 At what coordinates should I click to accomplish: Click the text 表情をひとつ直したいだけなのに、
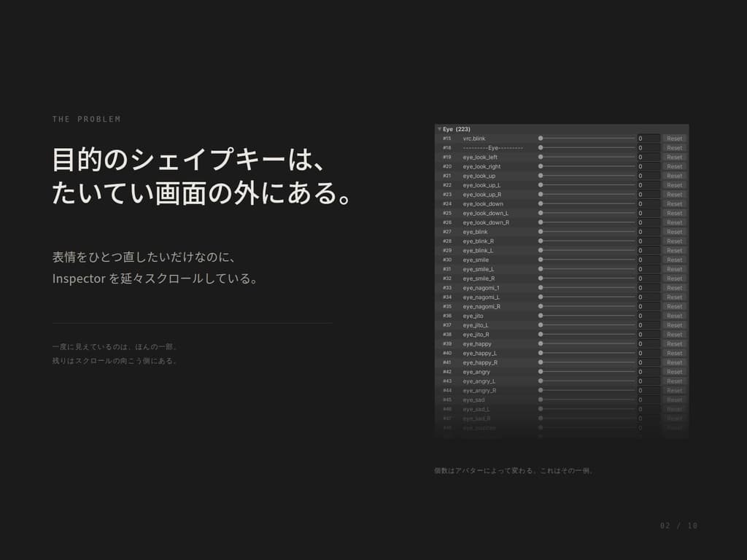(x=144, y=257)
